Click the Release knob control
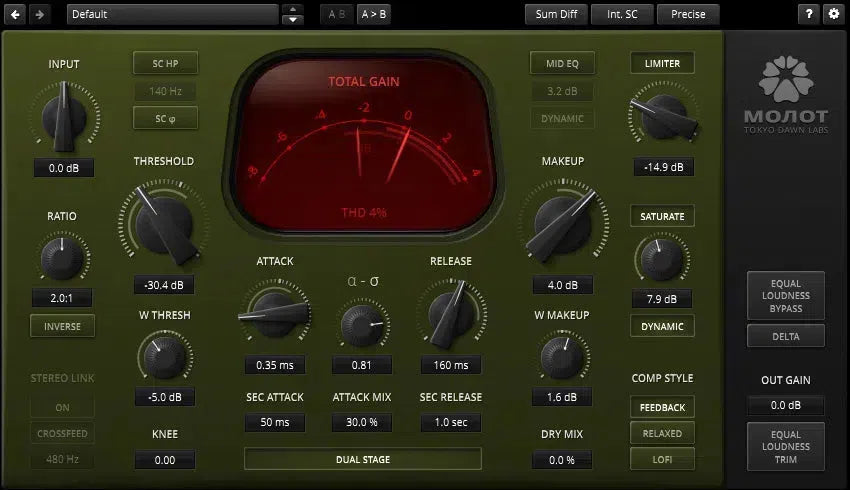The height and width of the screenshot is (490, 850). [x=450, y=314]
